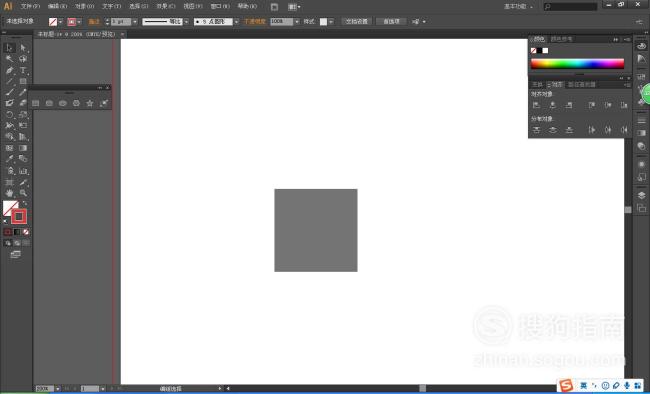This screenshot has height=394, width=650.
Task: Pick a color from the spectrum bar
Action: 577,63
